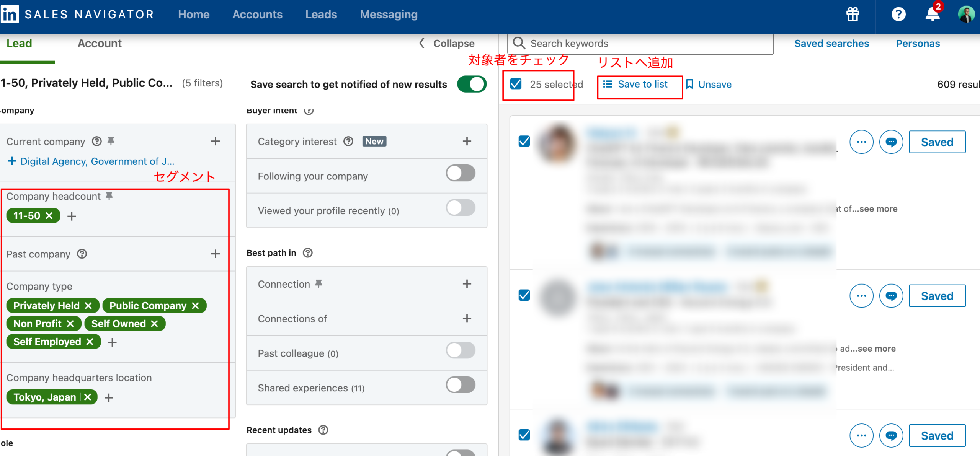Image resolution: width=980 pixels, height=456 pixels.
Task: Message the second lead result
Action: point(891,296)
